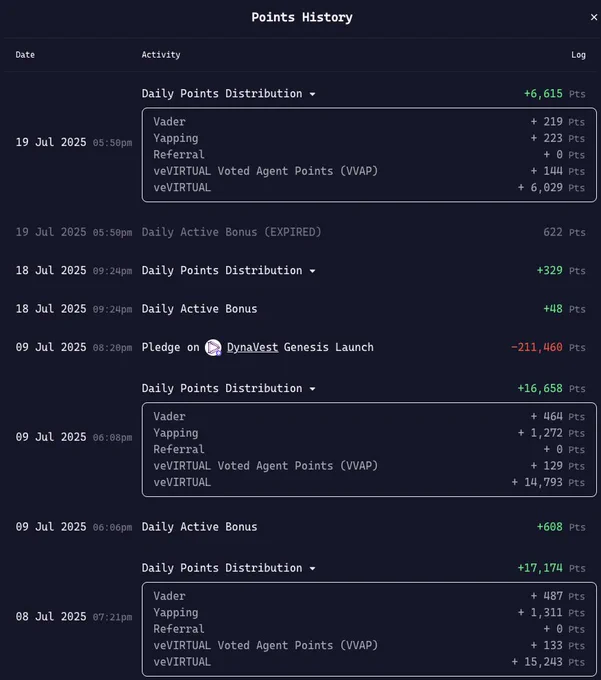Click the 09 Jul 2025 06:06pm date
The width and height of the screenshot is (601, 680).
[74, 527]
